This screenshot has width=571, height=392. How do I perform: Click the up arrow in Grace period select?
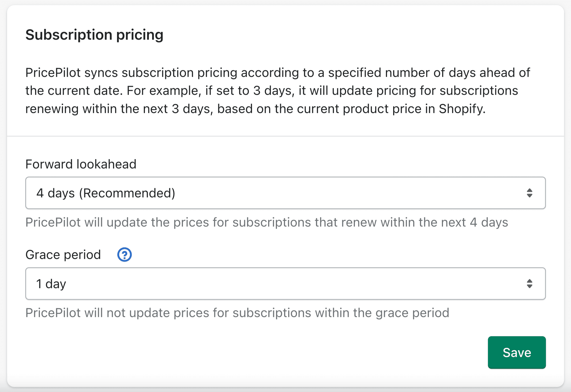coord(529,281)
